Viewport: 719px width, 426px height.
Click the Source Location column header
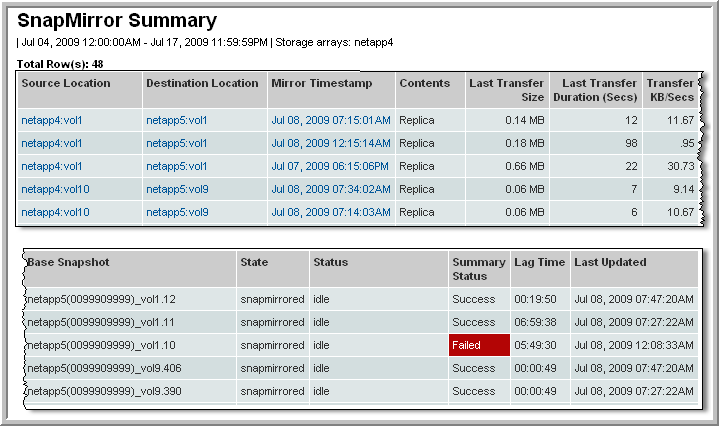point(66,83)
